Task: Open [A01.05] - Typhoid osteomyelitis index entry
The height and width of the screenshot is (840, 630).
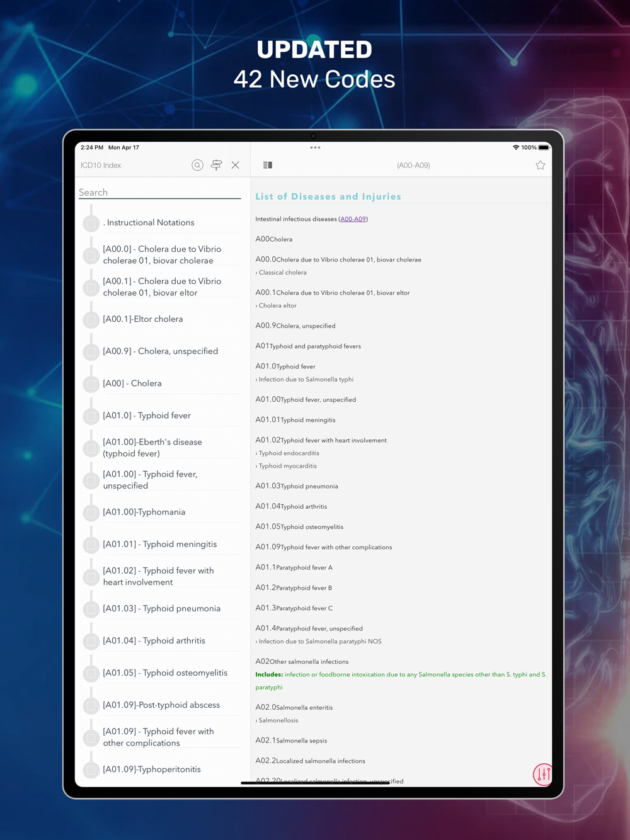Action: 166,672
